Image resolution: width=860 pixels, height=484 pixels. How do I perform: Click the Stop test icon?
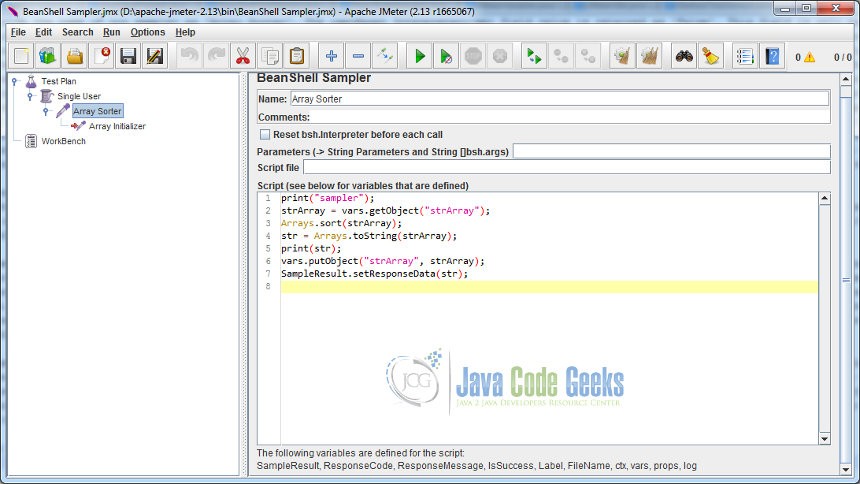click(473, 56)
